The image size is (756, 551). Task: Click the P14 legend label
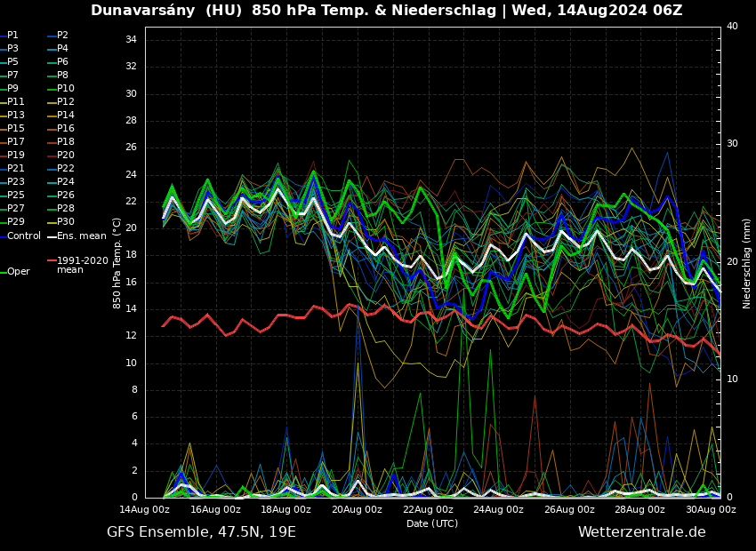tap(65, 116)
